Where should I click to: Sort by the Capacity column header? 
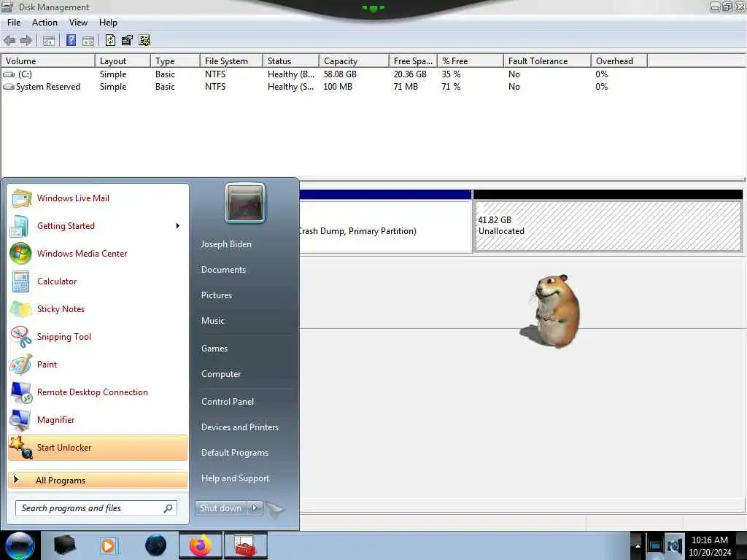[x=354, y=61]
